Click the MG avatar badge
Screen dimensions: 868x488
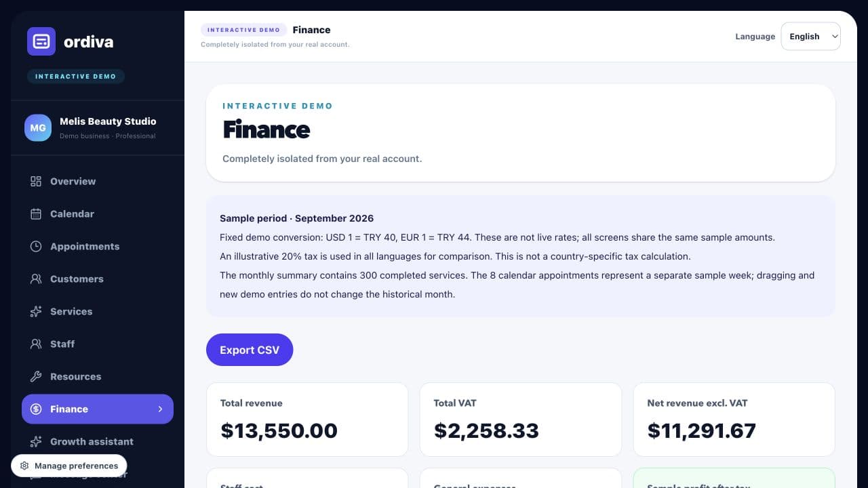(38, 127)
